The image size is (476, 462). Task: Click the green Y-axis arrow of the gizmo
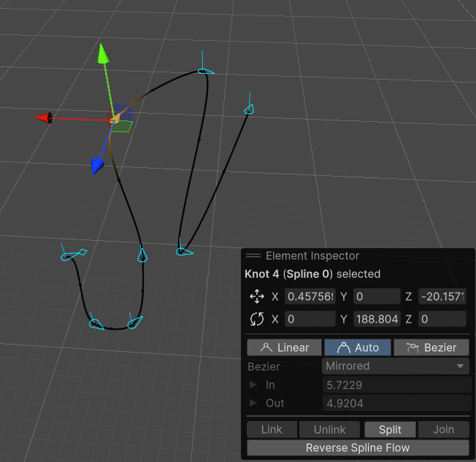[x=104, y=53]
